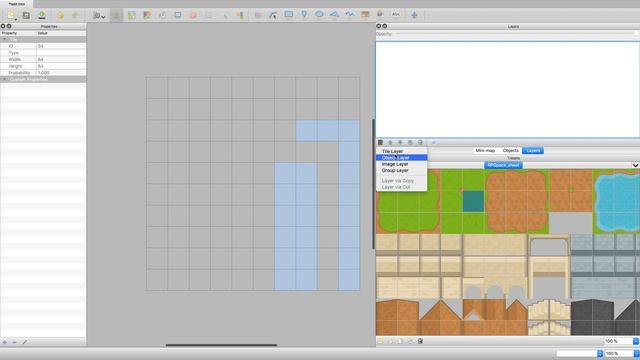Toggle Show/Hide other layers icon

pyautogui.click(x=433, y=142)
